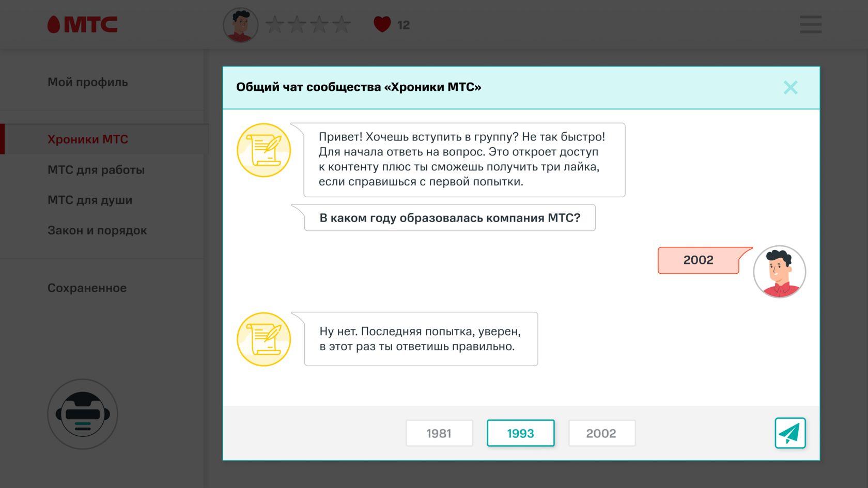
Task: Open the hamburger menu icon
Action: pos(810,24)
